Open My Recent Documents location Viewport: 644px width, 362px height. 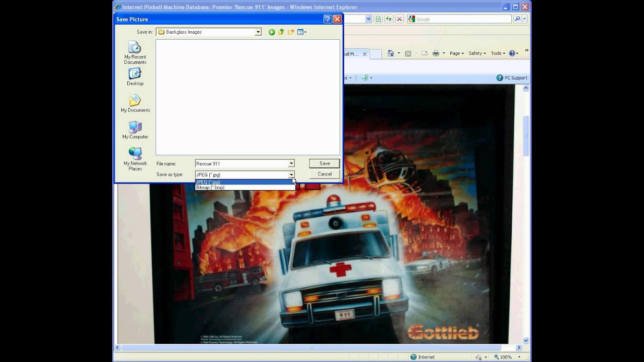point(135,53)
